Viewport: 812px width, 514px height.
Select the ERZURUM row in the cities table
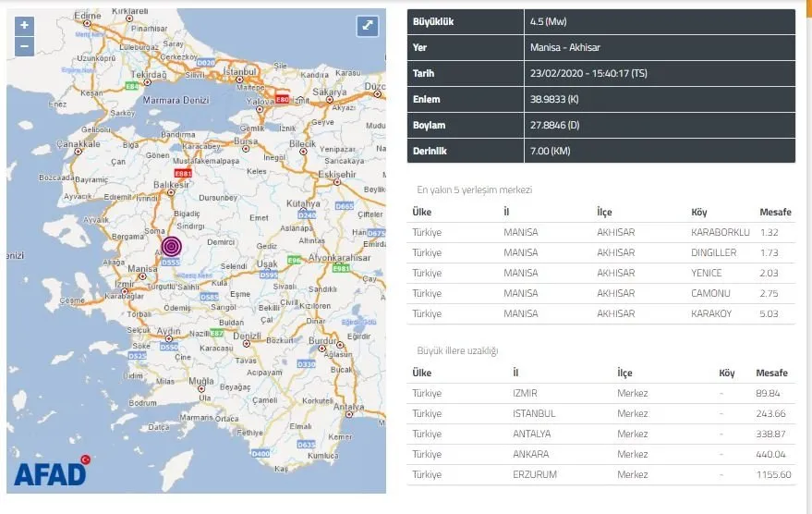tap(600, 474)
